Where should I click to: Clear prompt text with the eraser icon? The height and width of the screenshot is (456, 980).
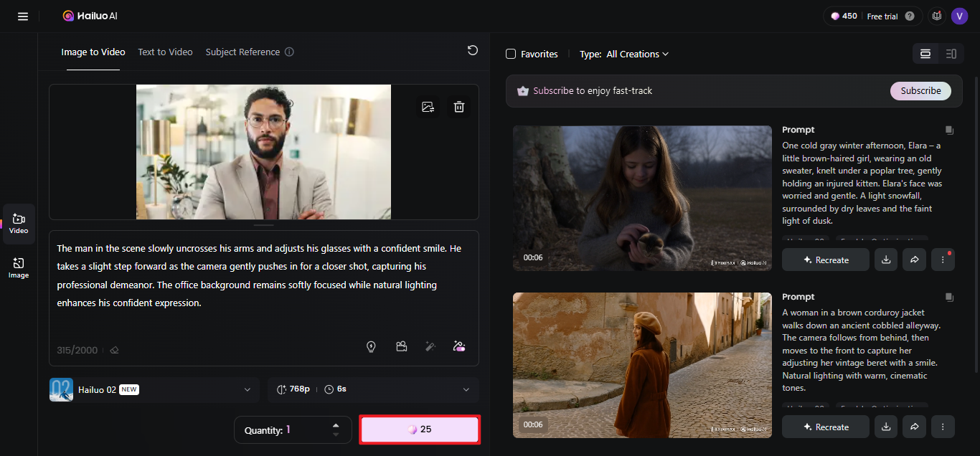(x=114, y=351)
